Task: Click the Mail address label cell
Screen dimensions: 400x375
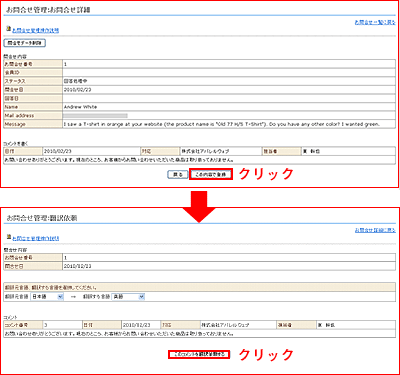Action: [33, 116]
